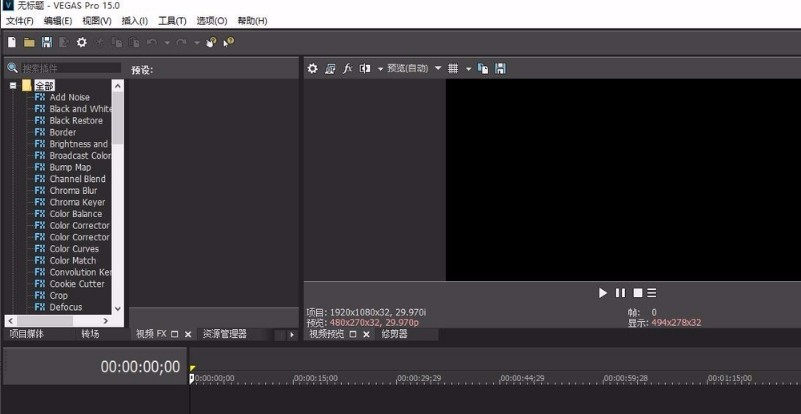Open the Undo history dropdown arrow
801x414 pixels.
167,43
